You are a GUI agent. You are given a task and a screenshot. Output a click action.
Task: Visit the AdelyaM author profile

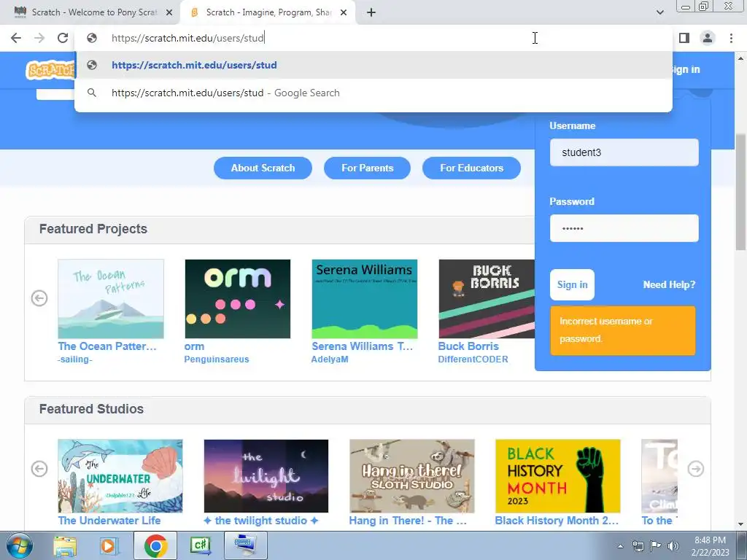pos(330,359)
